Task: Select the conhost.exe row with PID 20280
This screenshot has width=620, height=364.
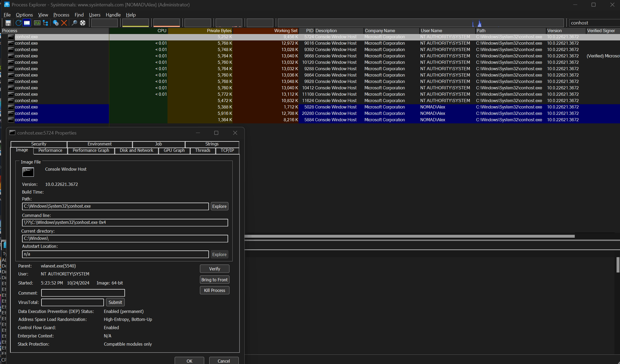Action: [x=26, y=114]
